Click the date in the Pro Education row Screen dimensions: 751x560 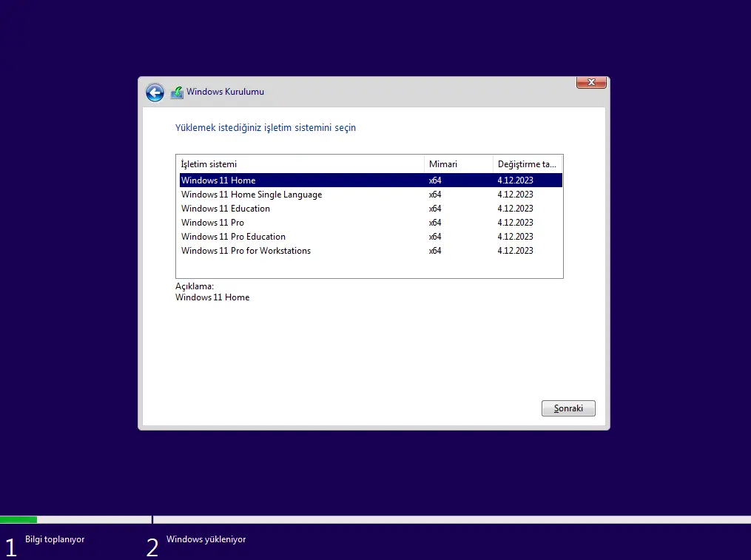pyautogui.click(x=515, y=237)
